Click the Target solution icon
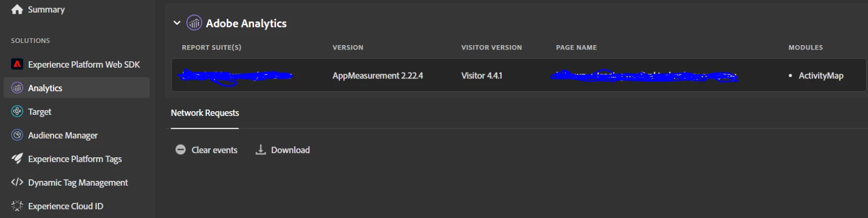This screenshot has height=218, width=868. (x=17, y=112)
